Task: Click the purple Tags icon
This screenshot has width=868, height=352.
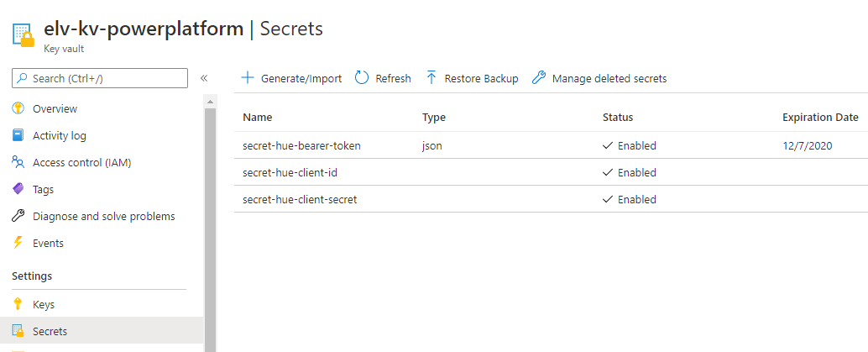Action: pyautogui.click(x=18, y=189)
